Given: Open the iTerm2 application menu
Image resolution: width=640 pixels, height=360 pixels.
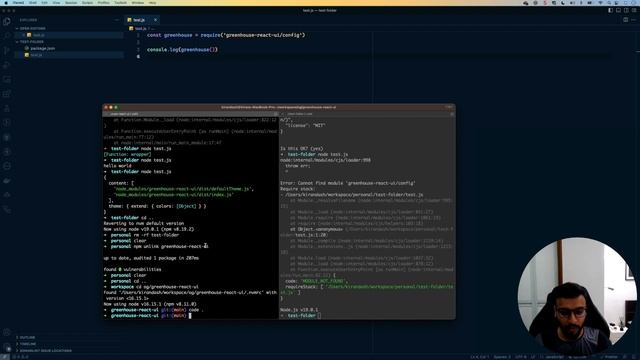Looking at the screenshot, I should coord(18,2).
